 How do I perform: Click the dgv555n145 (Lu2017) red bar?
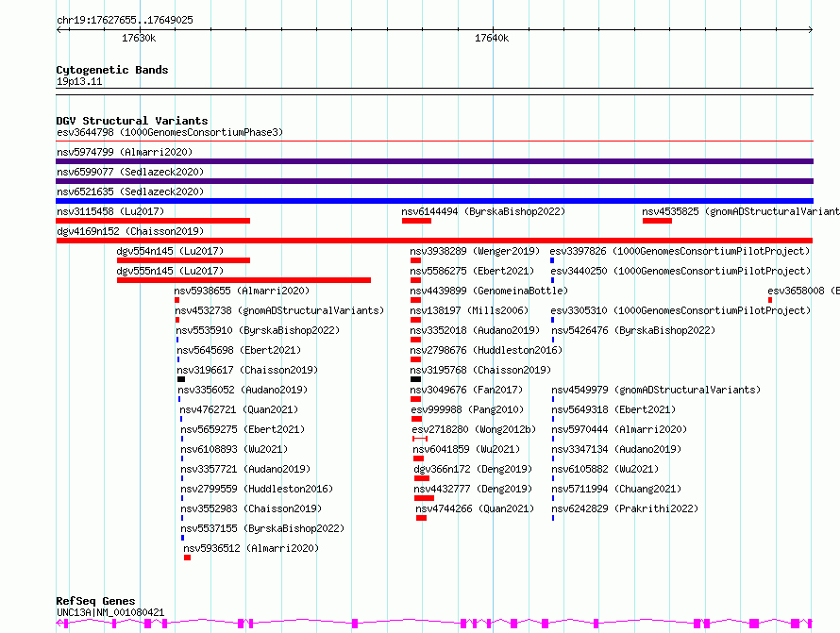pos(244,280)
